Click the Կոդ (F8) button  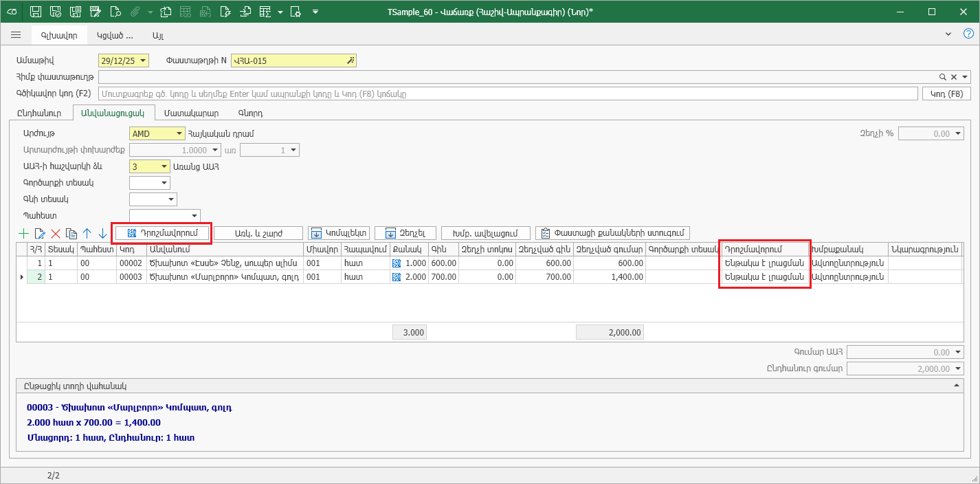pos(946,93)
